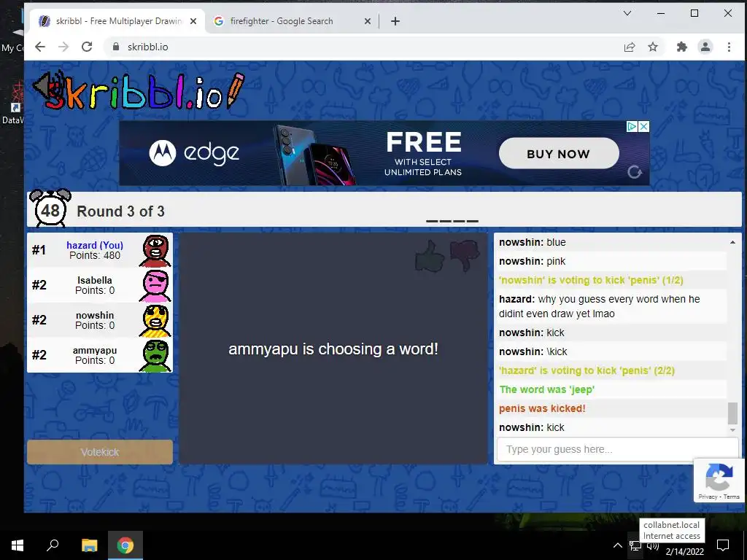747x560 pixels.
Task: View site info via lock icon
Action: click(x=115, y=47)
